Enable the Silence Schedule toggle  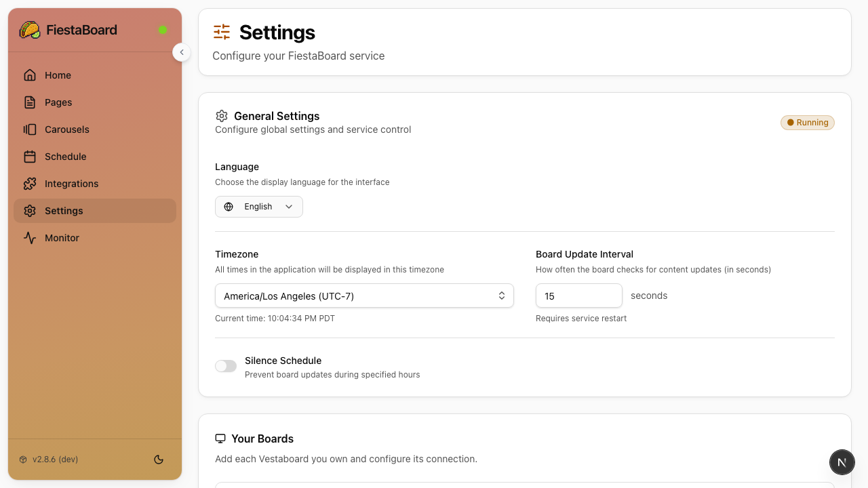tap(226, 366)
